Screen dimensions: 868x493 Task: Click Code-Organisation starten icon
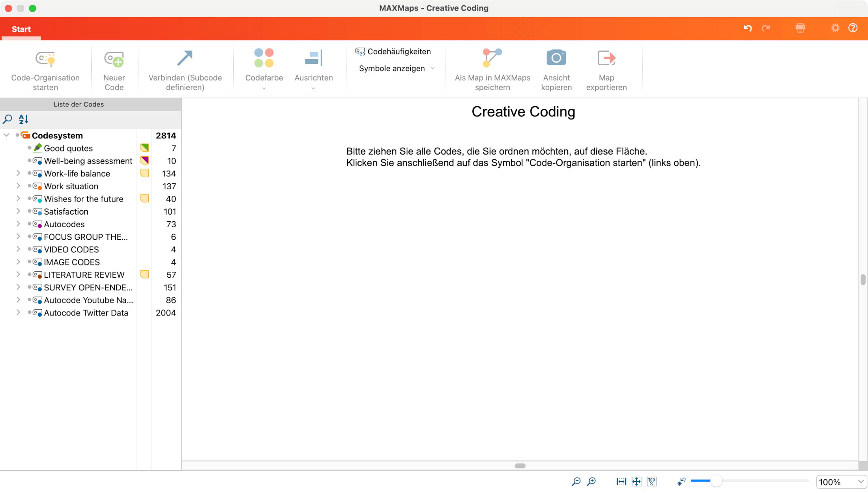tap(45, 59)
